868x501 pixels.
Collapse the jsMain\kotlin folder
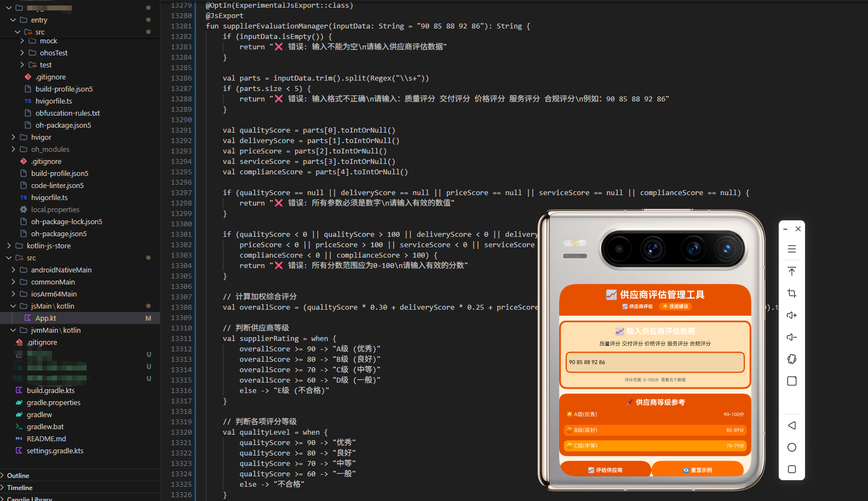13,306
